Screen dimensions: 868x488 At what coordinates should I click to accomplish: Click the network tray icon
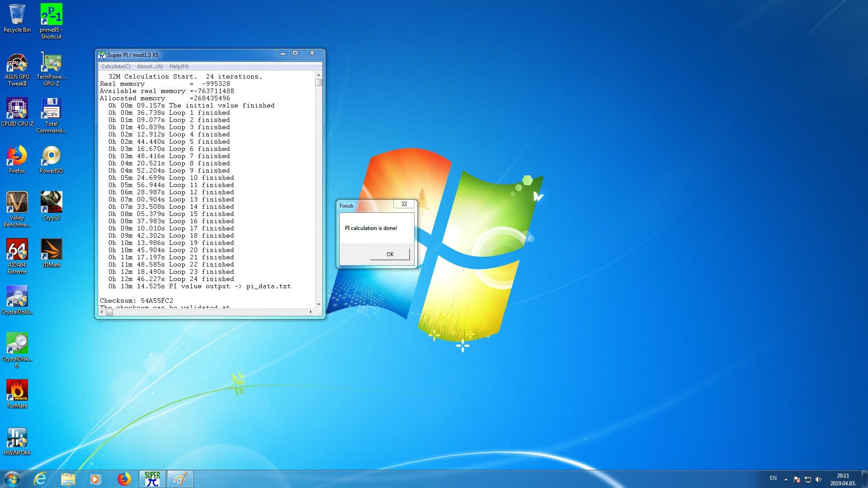tap(808, 479)
